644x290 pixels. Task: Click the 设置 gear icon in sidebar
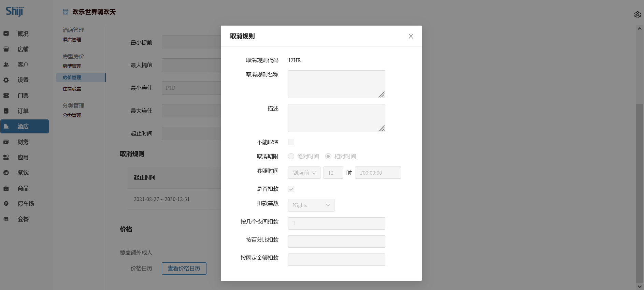[x=6, y=80]
